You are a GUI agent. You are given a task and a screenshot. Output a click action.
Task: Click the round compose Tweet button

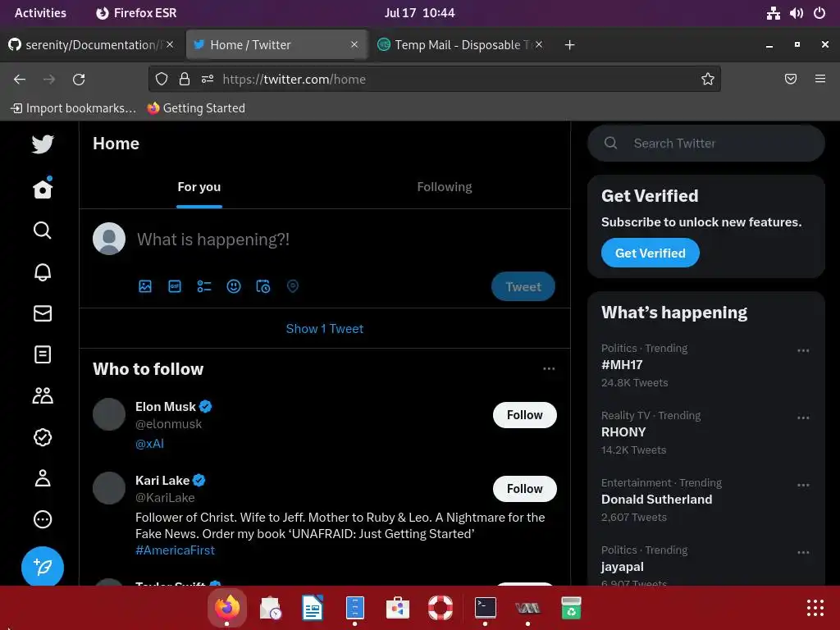pyautogui.click(x=43, y=567)
